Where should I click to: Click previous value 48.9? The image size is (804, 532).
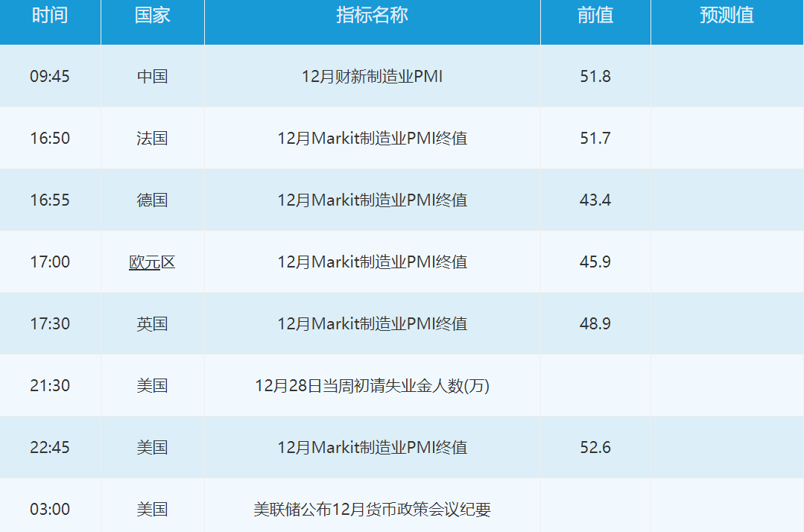[x=595, y=324]
